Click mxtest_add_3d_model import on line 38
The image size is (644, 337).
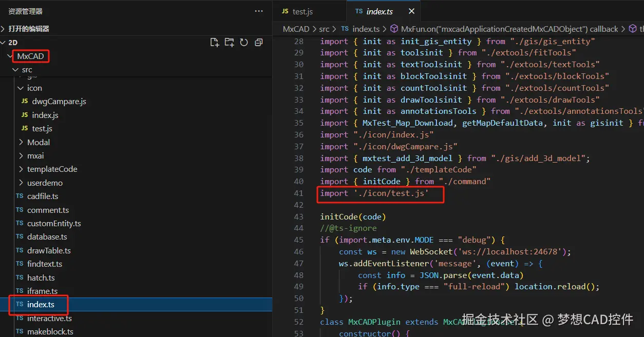click(408, 158)
